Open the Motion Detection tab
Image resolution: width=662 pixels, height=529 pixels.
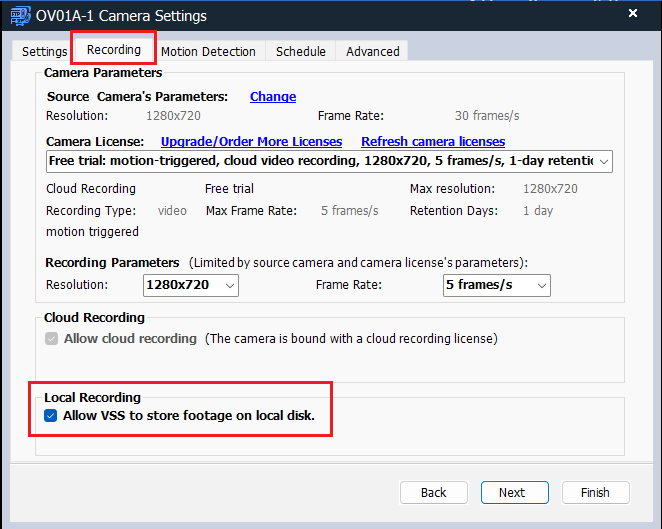click(208, 51)
